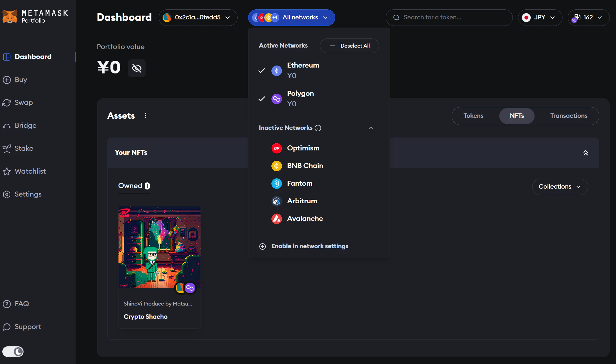
Task: Click the Settings hexagon gear icon
Action: pyautogui.click(x=7, y=194)
